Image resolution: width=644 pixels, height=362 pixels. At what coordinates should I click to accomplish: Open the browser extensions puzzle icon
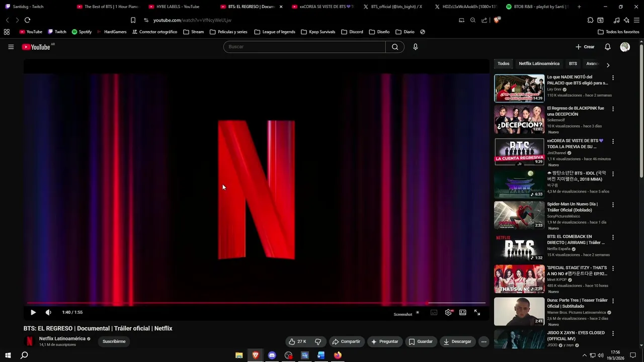point(590,20)
